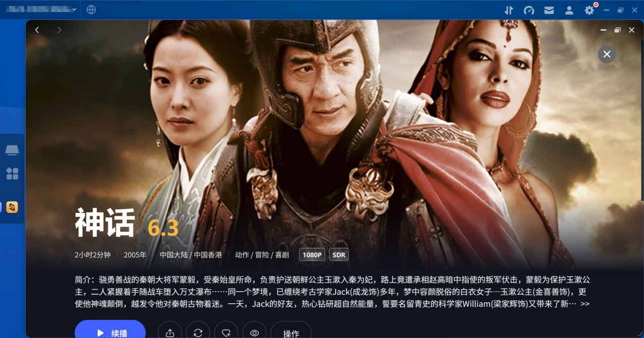The image size is (644, 338).
Task: Select the yellow media app icon in sidebar
Action: click(12, 207)
